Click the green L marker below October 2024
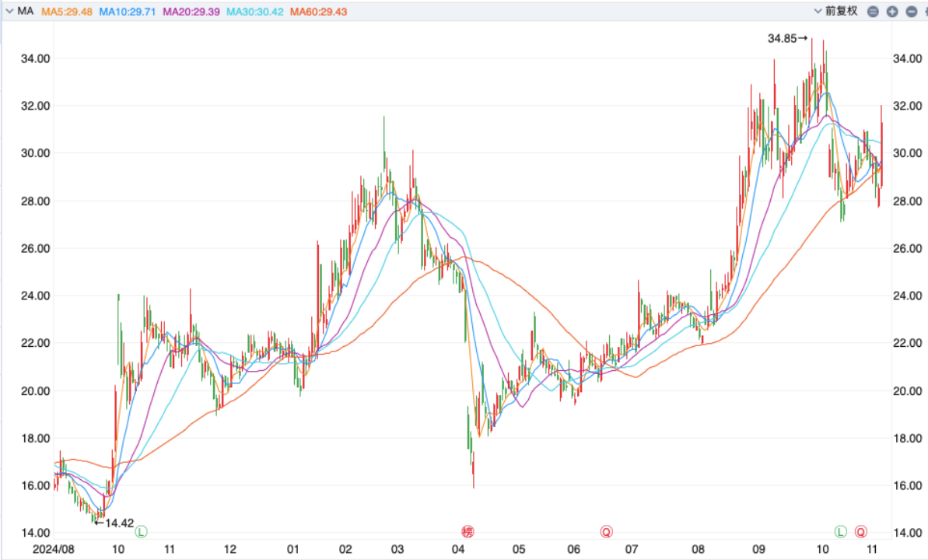Image resolution: width=928 pixels, height=560 pixels. click(x=141, y=532)
